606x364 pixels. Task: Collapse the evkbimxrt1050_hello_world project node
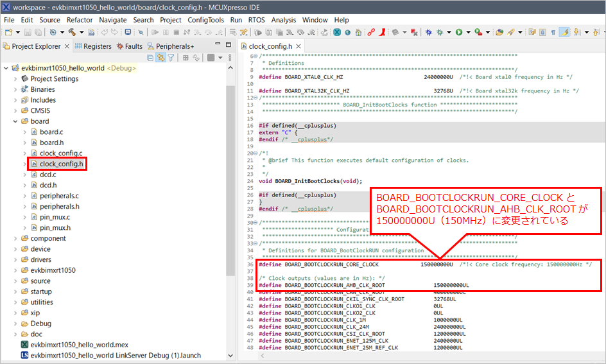pyautogui.click(x=6, y=68)
